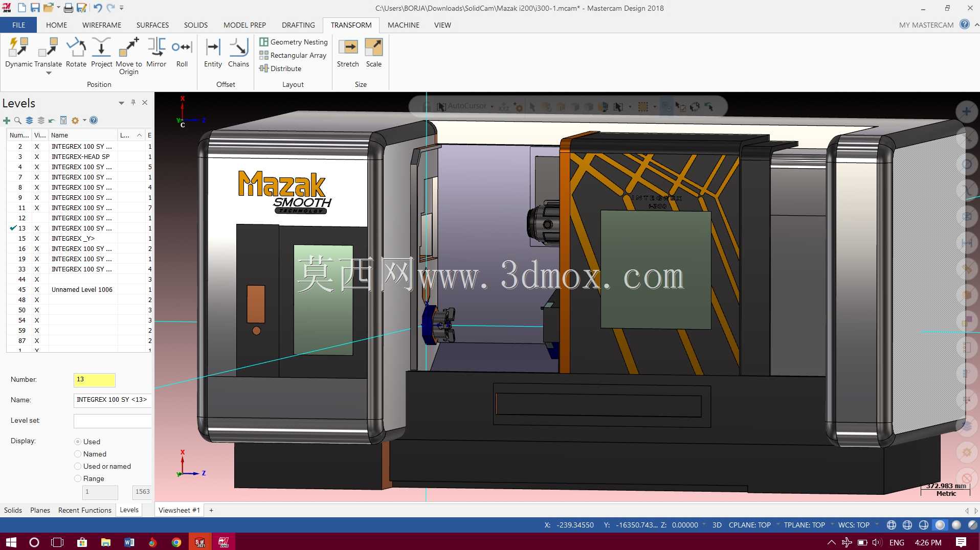Click the Number input field

(95, 380)
